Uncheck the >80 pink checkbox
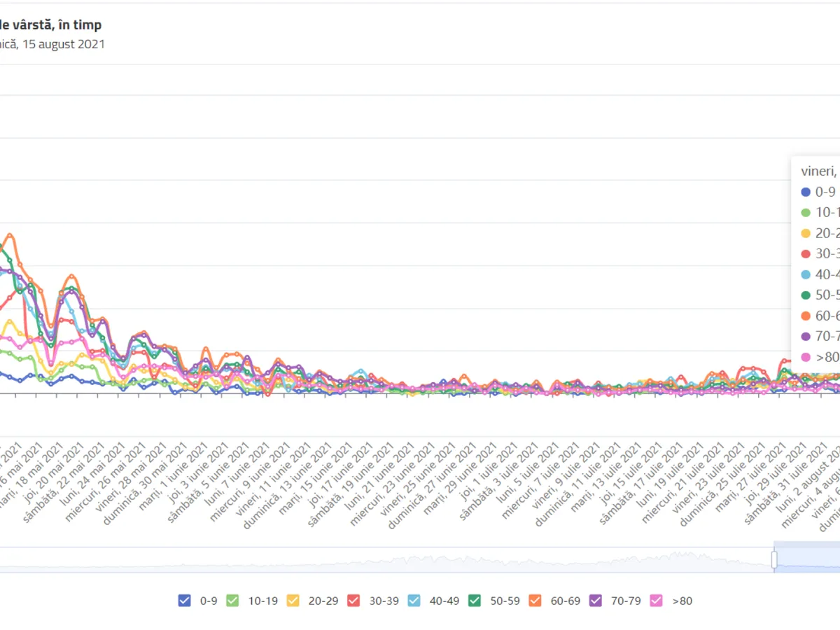840x630 pixels. (x=657, y=600)
